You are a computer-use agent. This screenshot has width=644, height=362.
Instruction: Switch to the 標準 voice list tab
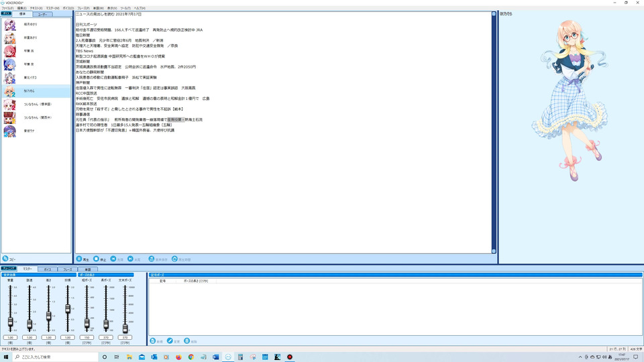tap(22, 14)
